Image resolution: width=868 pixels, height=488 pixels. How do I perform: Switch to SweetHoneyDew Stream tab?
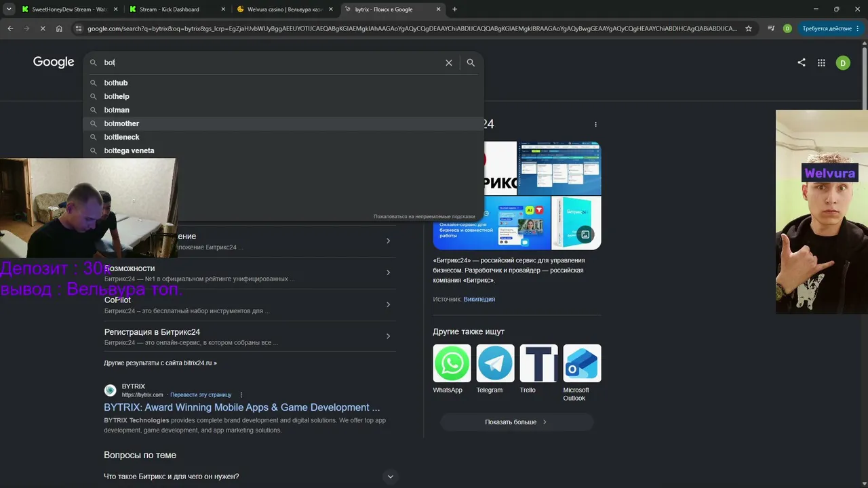click(69, 9)
